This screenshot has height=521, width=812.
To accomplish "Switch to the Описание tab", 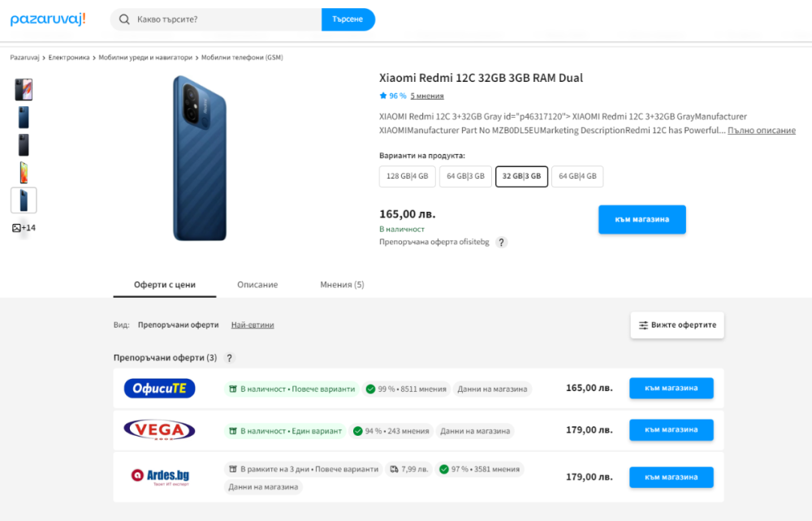I will pyautogui.click(x=257, y=285).
